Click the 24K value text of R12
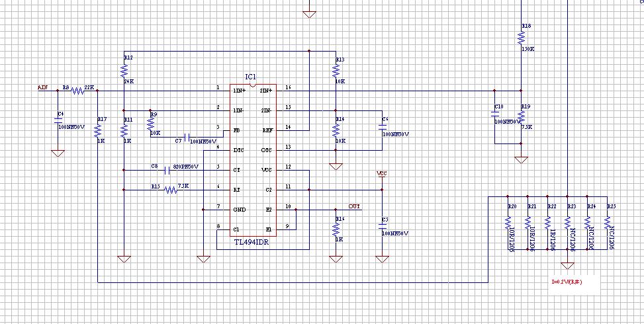The height and width of the screenshot is (324, 644). [129, 81]
